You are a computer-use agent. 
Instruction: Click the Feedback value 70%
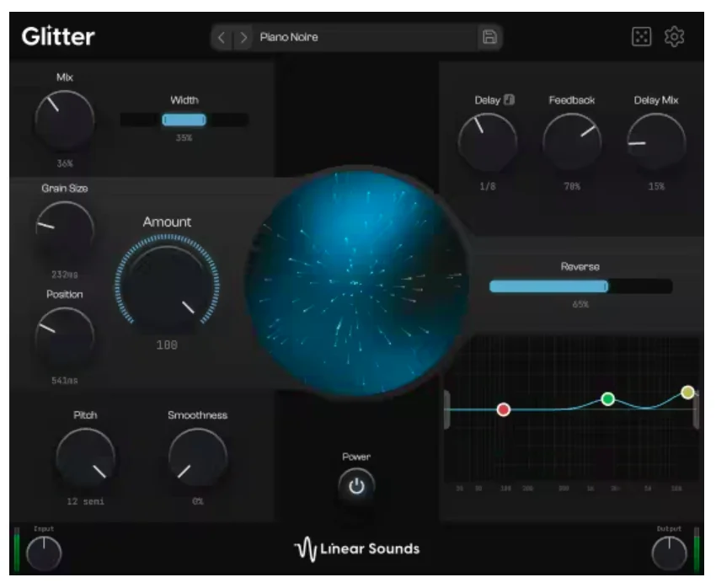[572, 186]
